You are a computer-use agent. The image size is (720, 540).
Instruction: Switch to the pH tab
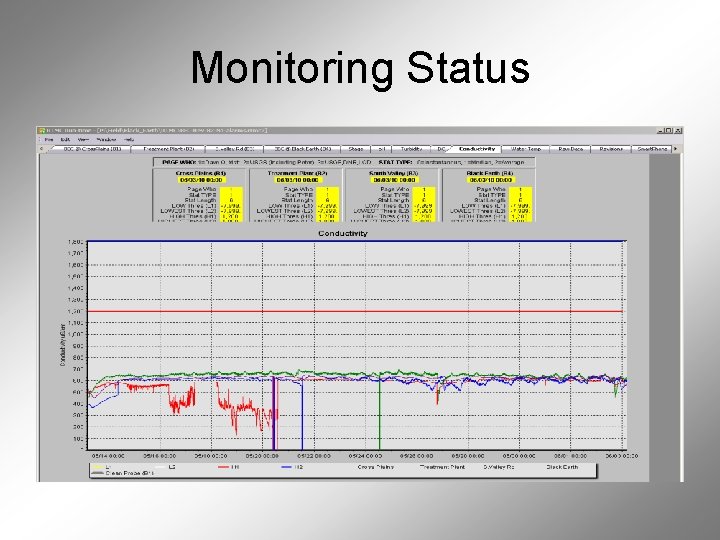(381, 149)
